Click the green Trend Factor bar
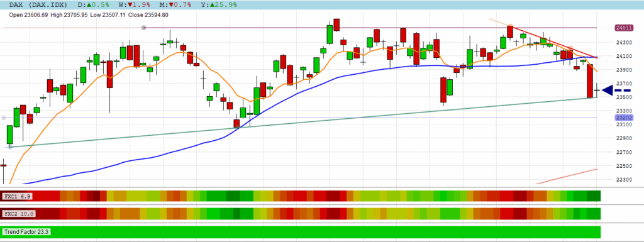Viewport: 644px width, 242px height. [301, 232]
